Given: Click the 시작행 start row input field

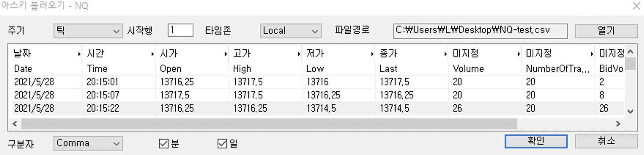Looking at the screenshot, I should pyautogui.click(x=180, y=30).
